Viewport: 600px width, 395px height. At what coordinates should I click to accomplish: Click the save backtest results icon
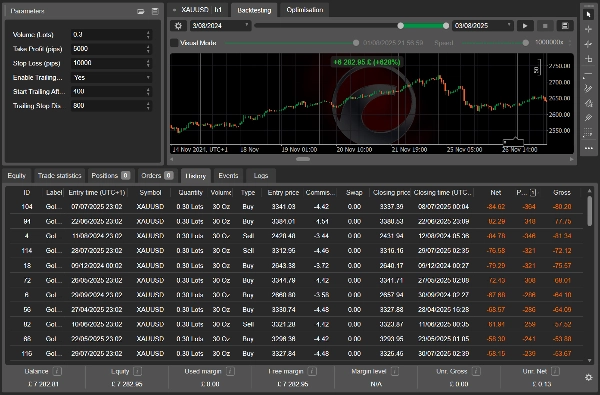pos(565,26)
